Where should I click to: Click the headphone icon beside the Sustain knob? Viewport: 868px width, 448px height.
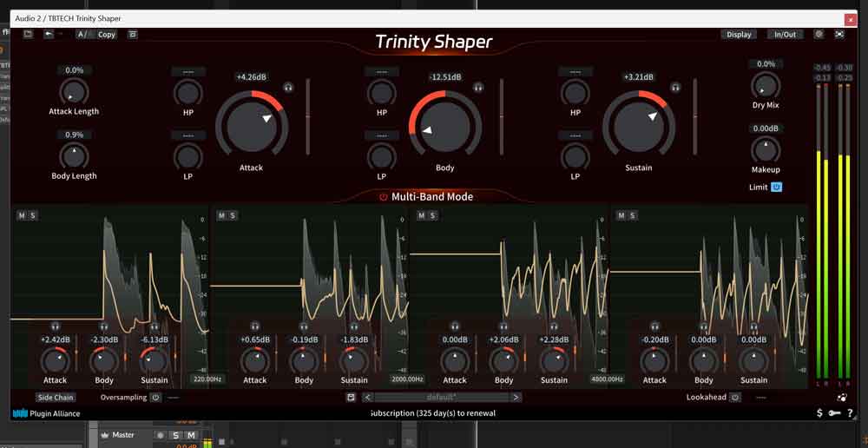point(674,87)
